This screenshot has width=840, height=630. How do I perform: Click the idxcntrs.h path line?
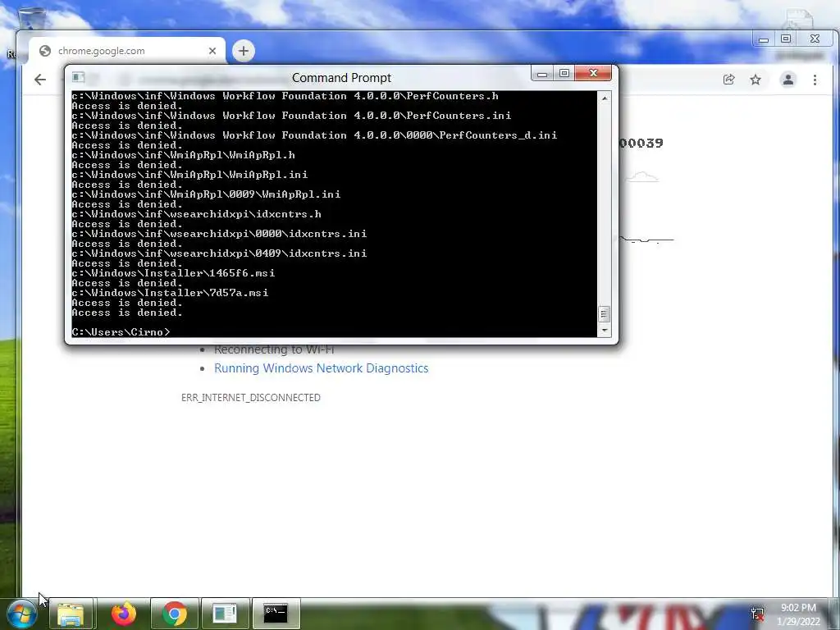tap(196, 214)
